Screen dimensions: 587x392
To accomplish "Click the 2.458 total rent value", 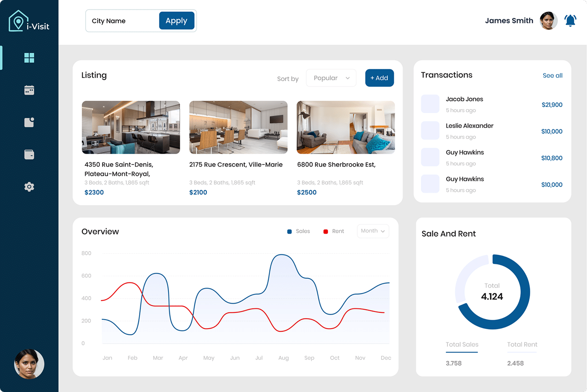I will (515, 363).
